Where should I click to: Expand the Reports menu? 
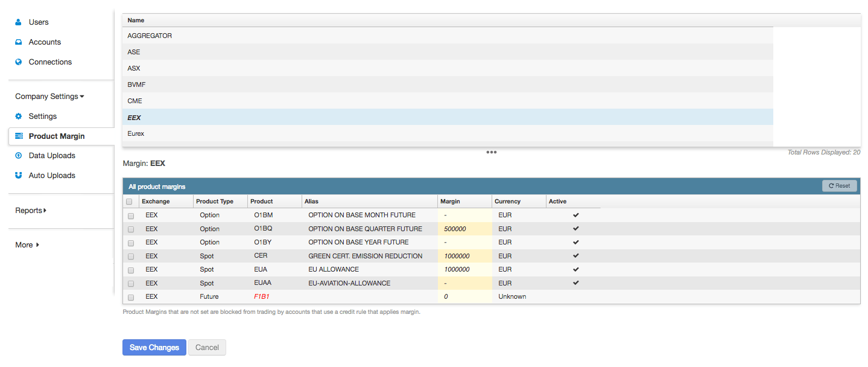[31, 211]
